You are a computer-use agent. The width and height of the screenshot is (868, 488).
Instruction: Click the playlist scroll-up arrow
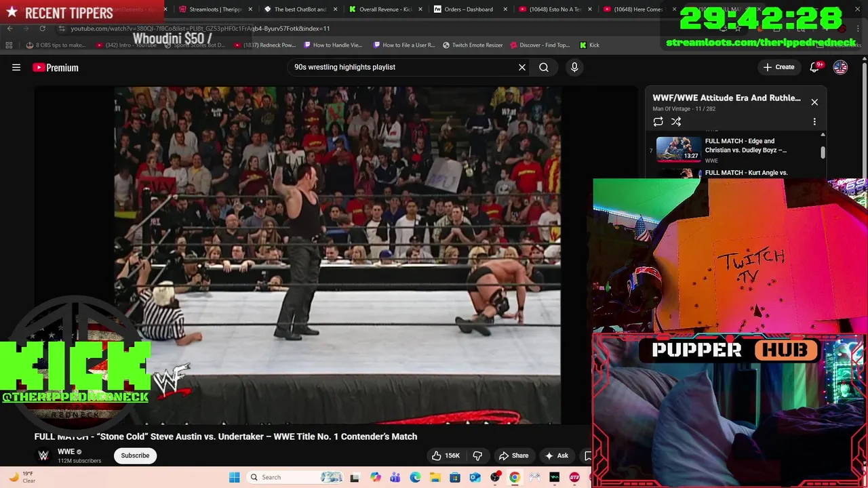(x=823, y=135)
